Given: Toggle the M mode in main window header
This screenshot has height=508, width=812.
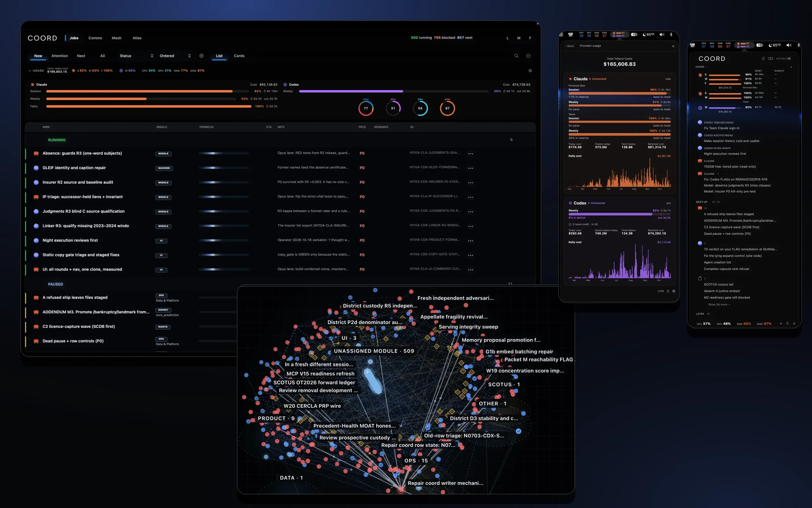Looking at the screenshot, I should (519, 38).
